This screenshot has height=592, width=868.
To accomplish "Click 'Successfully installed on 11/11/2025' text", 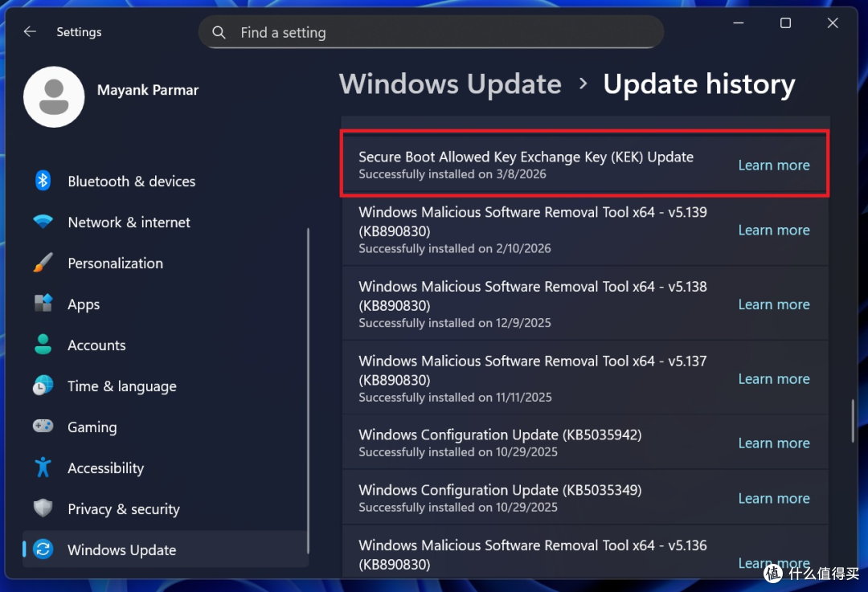I will click(455, 398).
